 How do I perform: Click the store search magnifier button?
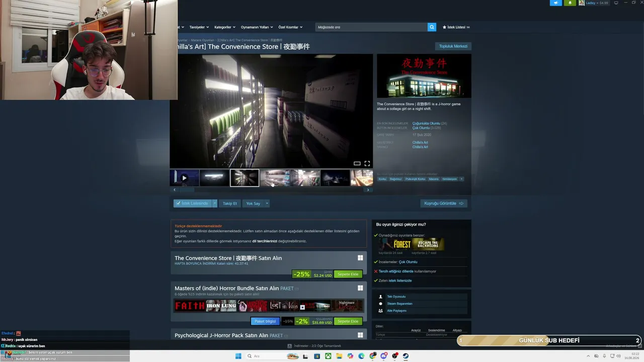coord(432,27)
